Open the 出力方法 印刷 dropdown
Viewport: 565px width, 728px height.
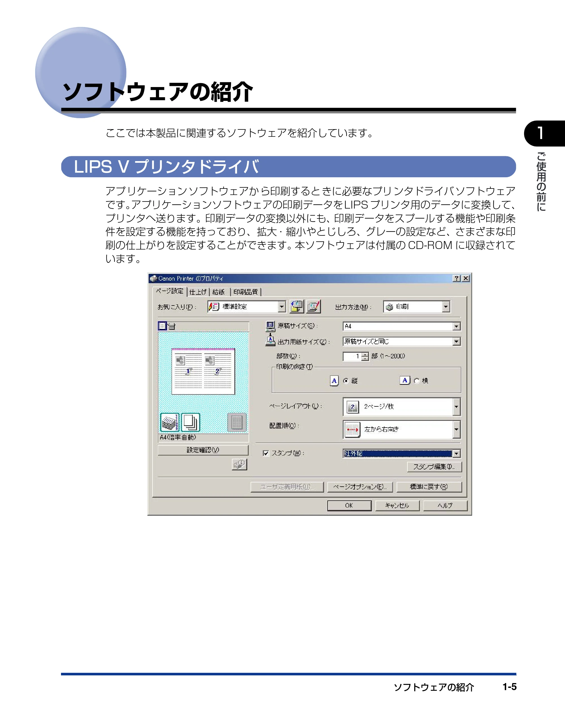pos(416,307)
